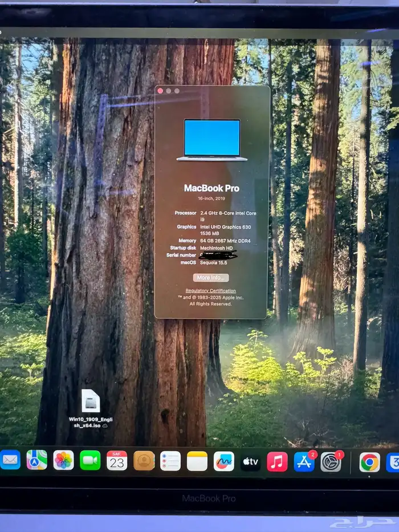
Task: Open Calendar showing 23 in the Dock
Action: (x=117, y=460)
